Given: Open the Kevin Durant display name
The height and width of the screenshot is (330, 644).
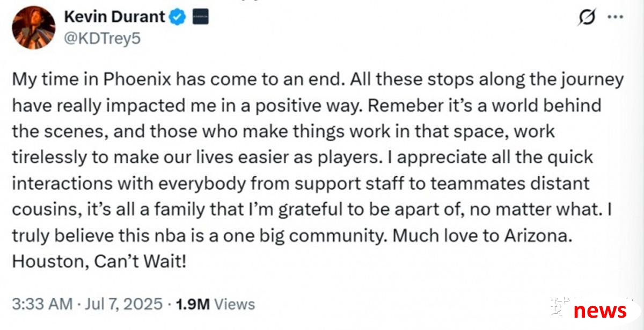Looking at the screenshot, I should (x=114, y=17).
